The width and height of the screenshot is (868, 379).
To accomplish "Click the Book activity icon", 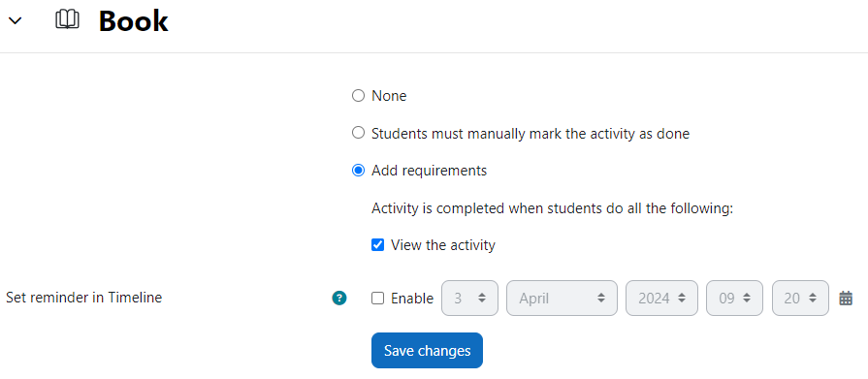I will click(x=67, y=20).
